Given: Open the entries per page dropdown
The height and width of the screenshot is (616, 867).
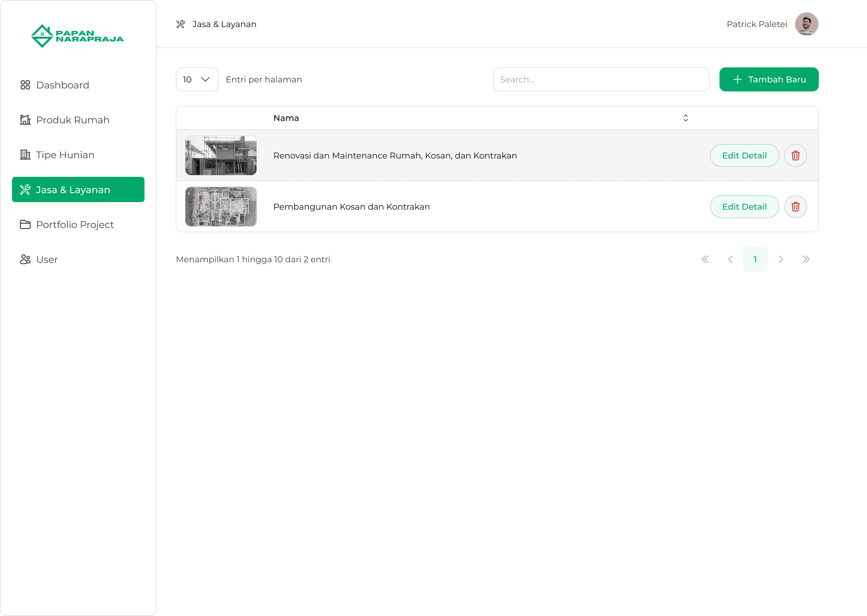Looking at the screenshot, I should [x=197, y=80].
